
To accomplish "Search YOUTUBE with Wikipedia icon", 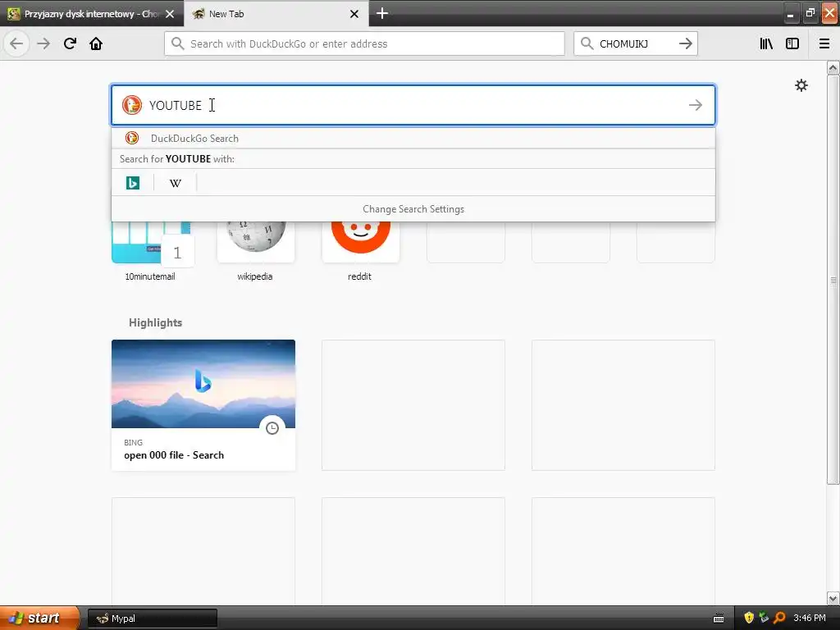I will 176,183.
